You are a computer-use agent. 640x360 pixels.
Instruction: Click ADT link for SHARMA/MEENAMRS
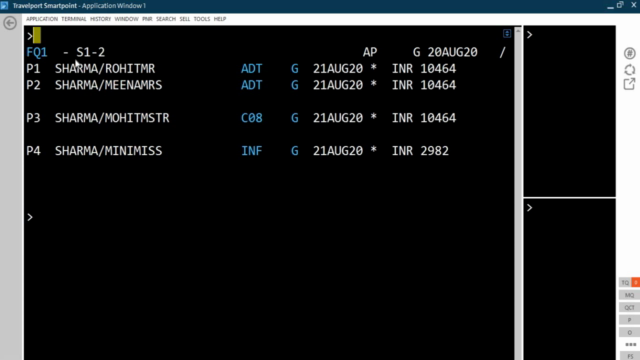point(251,85)
